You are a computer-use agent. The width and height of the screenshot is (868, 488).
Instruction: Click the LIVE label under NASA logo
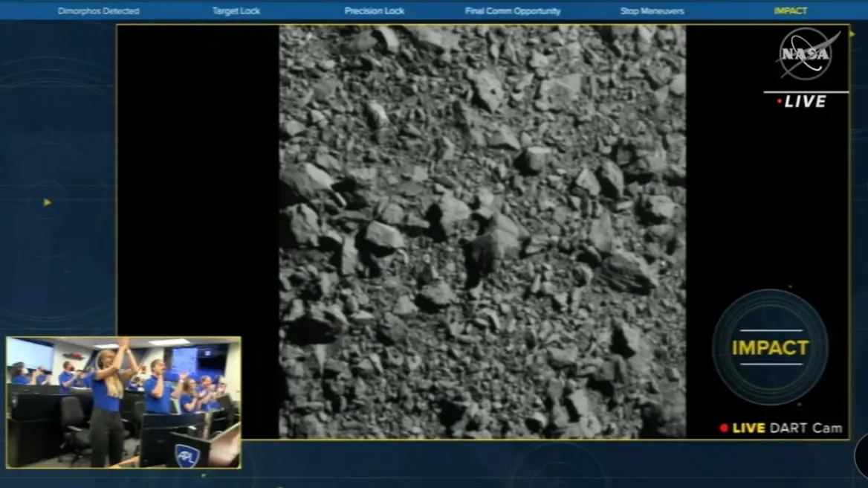(804, 102)
